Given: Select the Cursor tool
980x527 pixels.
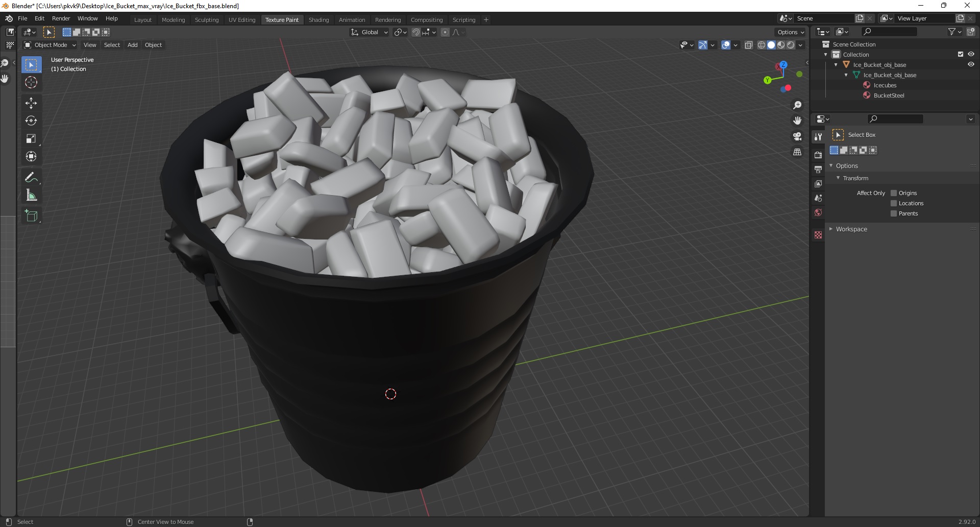Looking at the screenshot, I should [x=31, y=82].
